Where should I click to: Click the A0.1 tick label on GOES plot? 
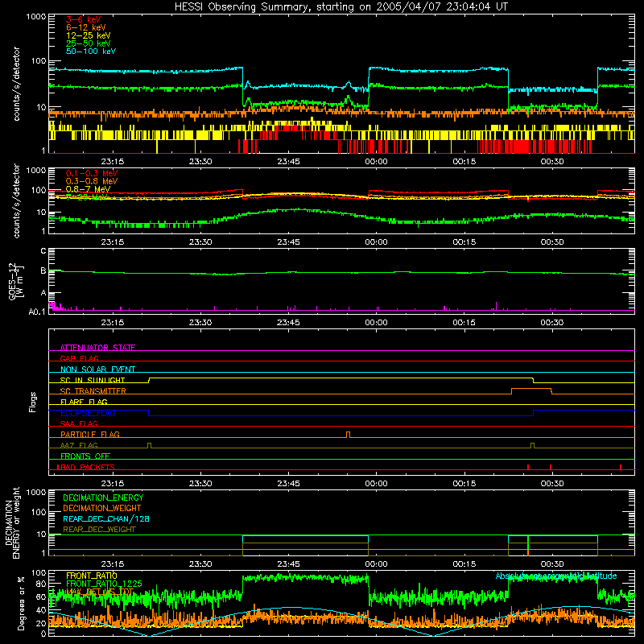(37, 312)
